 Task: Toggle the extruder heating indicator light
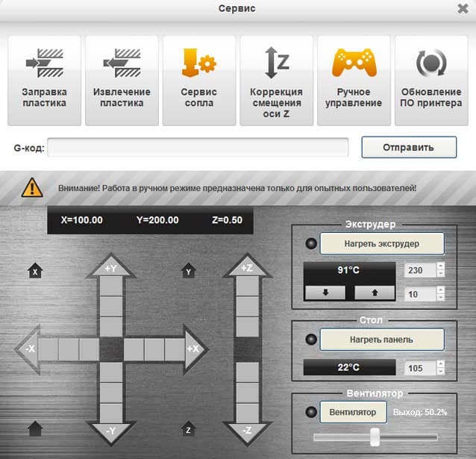tap(311, 243)
